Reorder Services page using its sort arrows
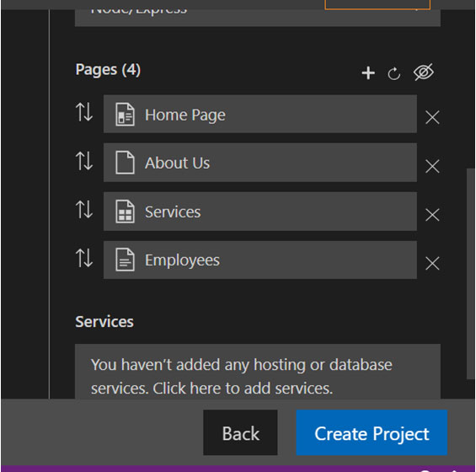The image size is (476, 472). click(x=84, y=209)
